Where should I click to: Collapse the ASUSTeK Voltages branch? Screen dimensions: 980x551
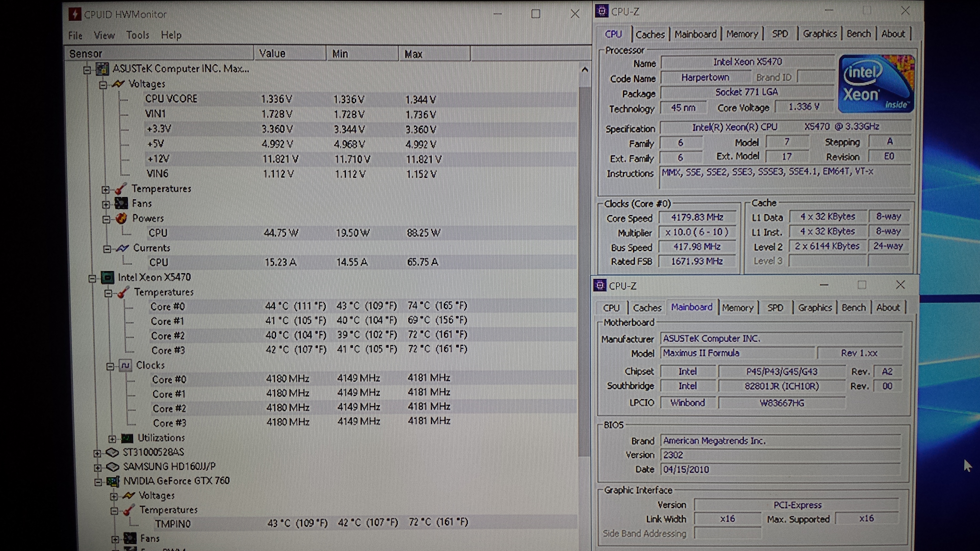pos(103,85)
